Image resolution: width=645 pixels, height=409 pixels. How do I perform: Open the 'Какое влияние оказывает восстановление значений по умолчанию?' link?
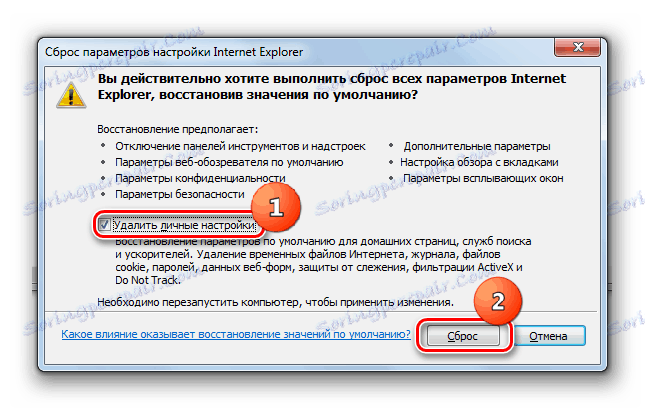point(236,334)
